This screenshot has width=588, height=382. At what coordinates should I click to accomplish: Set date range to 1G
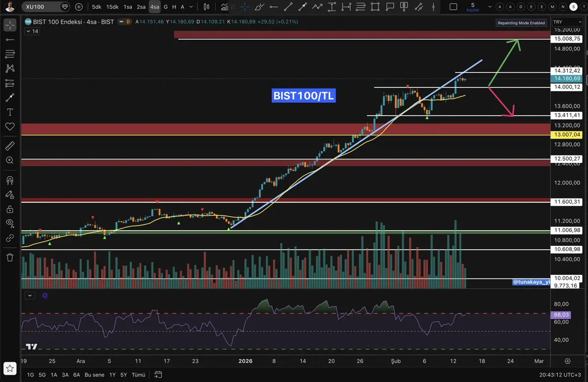pos(30,375)
